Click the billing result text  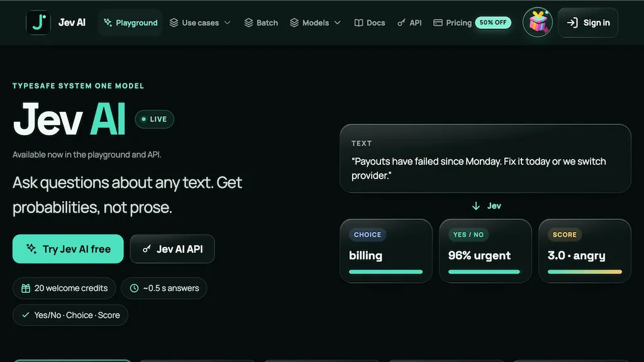click(365, 256)
